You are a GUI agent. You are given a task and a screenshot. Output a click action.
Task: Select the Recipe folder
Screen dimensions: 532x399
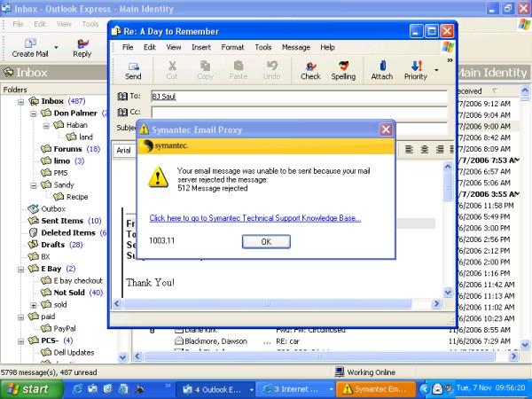click(77, 197)
